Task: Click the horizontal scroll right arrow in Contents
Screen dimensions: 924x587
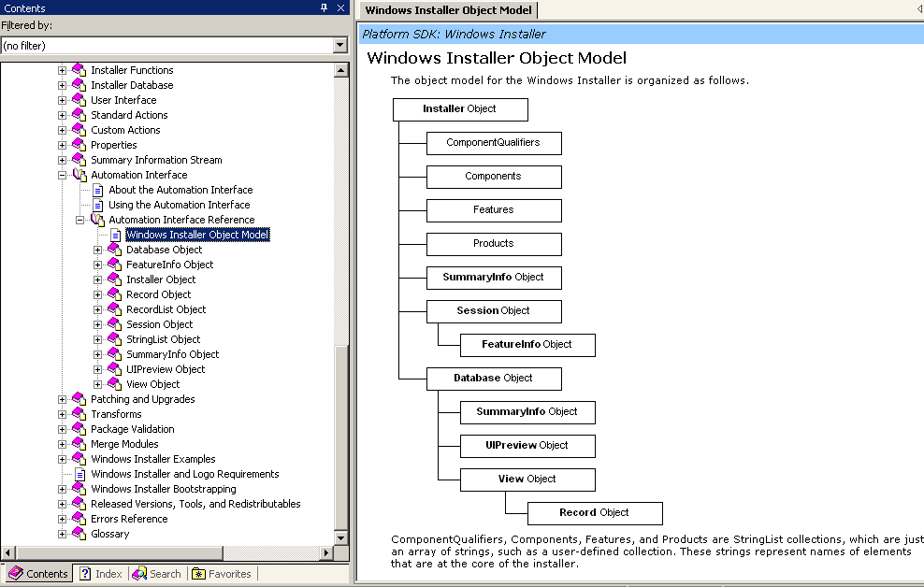Action: pos(325,552)
